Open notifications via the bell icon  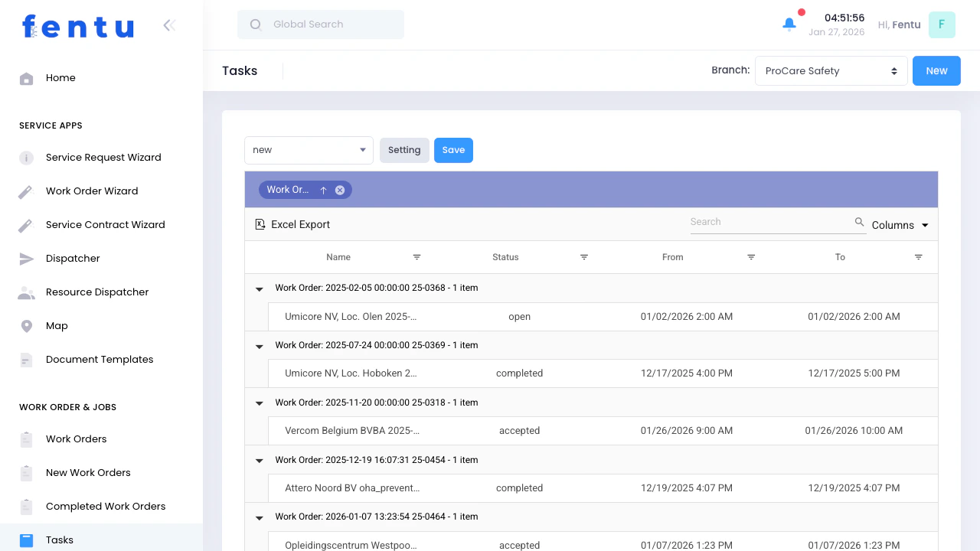tap(789, 24)
